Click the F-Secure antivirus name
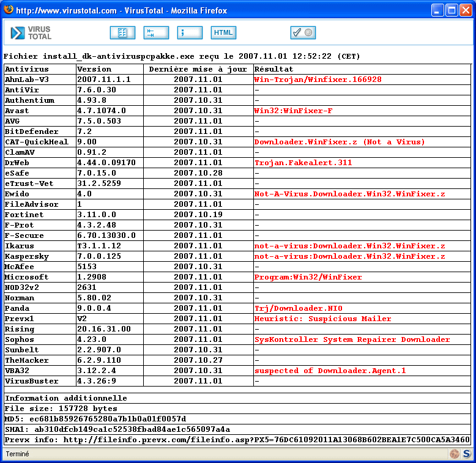This screenshot has width=476, height=463. click(x=24, y=235)
